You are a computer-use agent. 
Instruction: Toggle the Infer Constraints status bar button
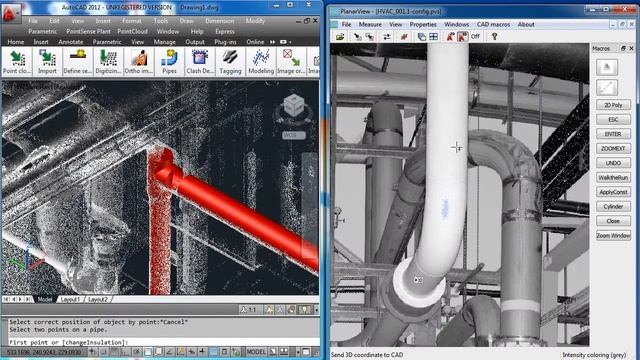click(93, 351)
